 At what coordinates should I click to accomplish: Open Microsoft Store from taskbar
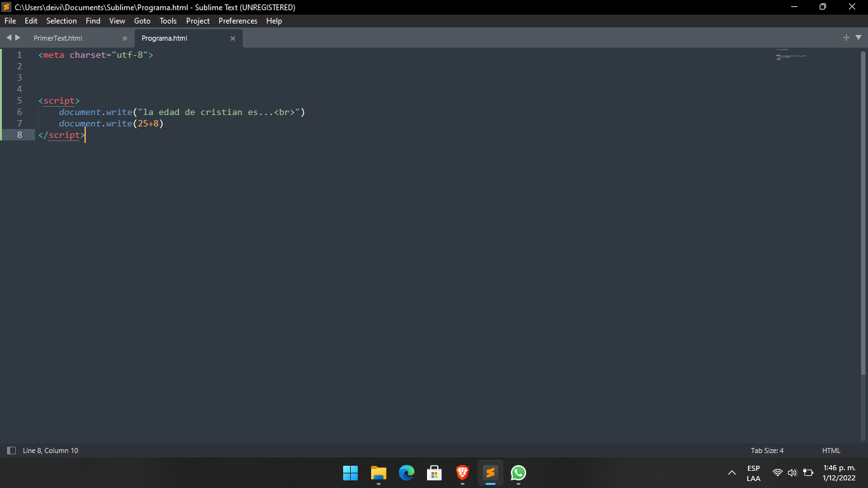[x=435, y=473]
